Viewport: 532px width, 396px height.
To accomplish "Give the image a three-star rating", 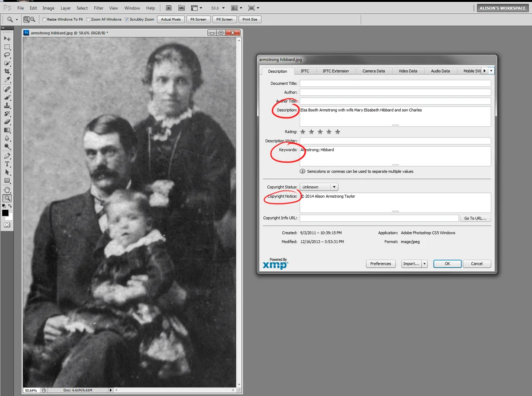I will (320, 132).
